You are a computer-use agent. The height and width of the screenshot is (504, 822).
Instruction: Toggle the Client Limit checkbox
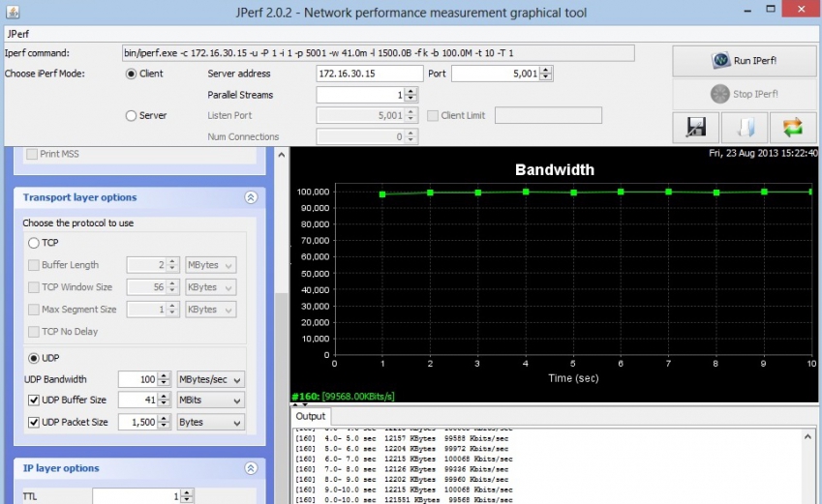(433, 116)
